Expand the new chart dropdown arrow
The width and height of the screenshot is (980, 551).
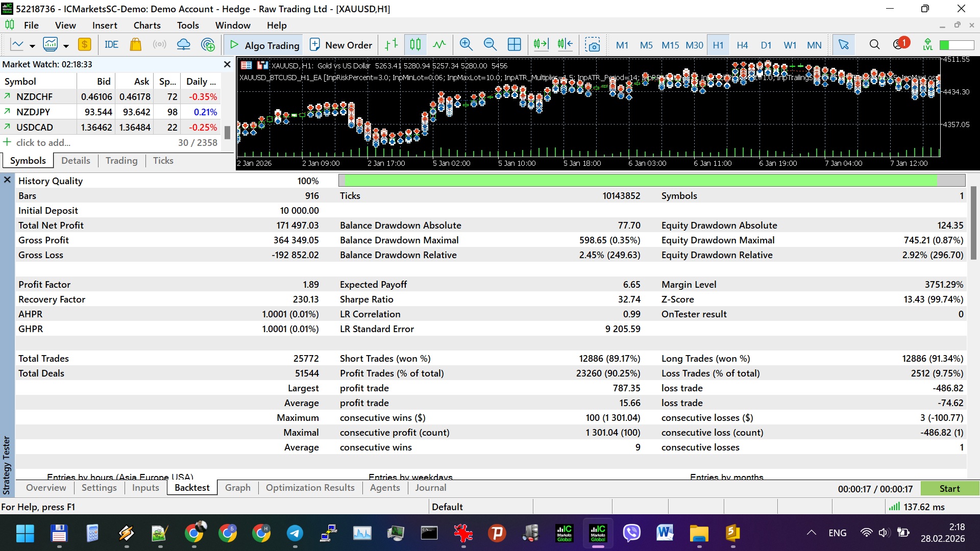pyautogui.click(x=32, y=46)
